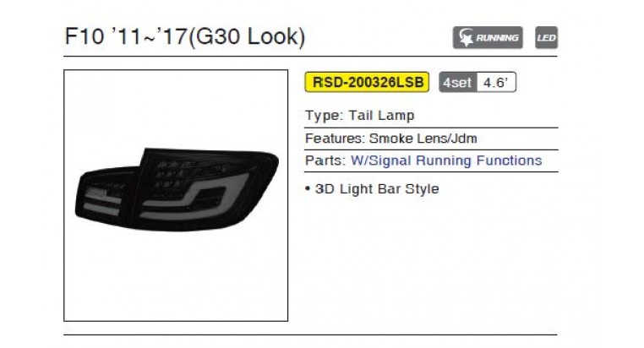Click the Features: Smoke Lens/Jdm row
The height and width of the screenshot is (348, 644).
(x=431, y=139)
